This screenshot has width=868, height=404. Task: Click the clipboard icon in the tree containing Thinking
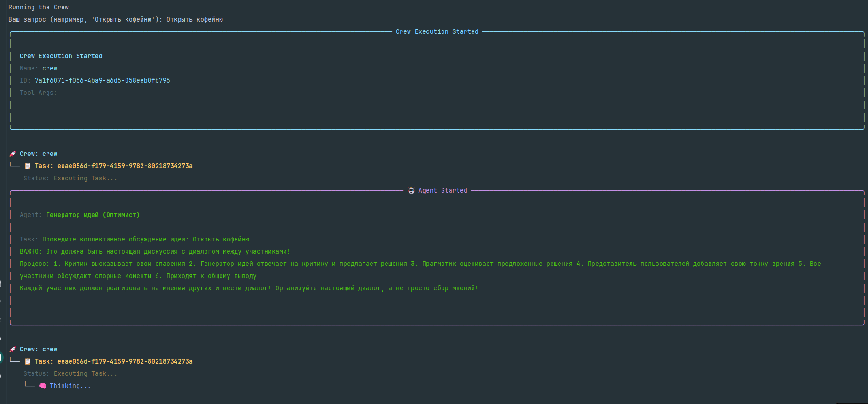[28, 362]
